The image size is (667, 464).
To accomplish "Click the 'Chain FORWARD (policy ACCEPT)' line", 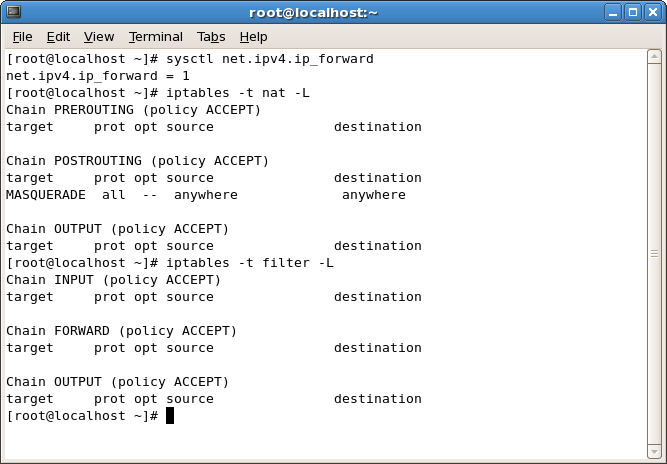I will 121,331.
